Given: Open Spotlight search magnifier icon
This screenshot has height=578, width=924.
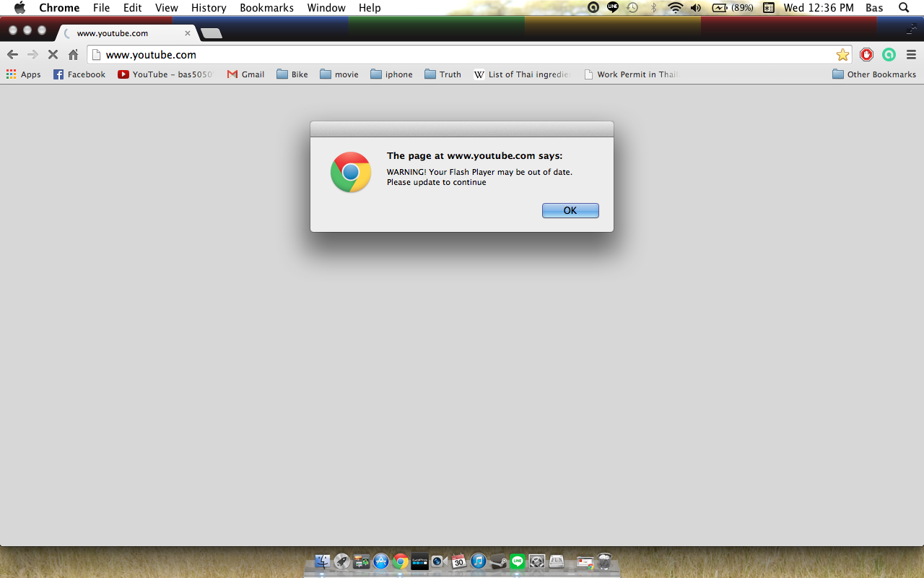Looking at the screenshot, I should (x=904, y=8).
